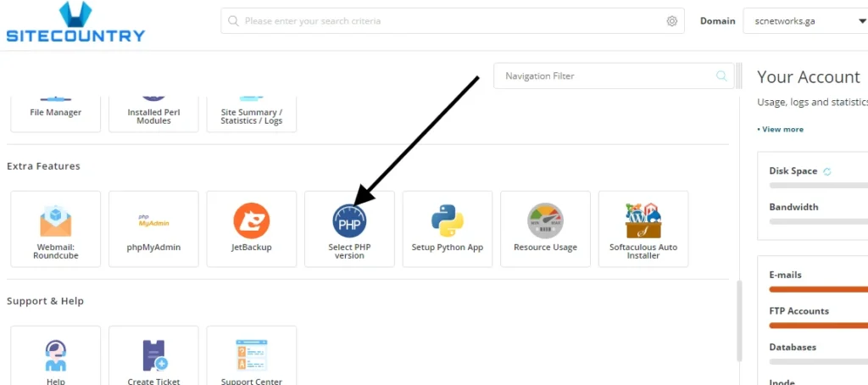Click the Support & Help section heading
This screenshot has width=868, height=385.
click(x=45, y=301)
